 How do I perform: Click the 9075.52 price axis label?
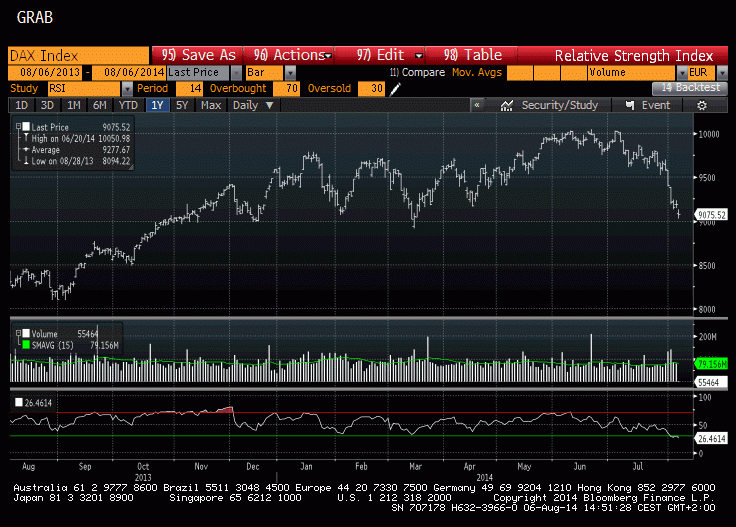tap(711, 215)
